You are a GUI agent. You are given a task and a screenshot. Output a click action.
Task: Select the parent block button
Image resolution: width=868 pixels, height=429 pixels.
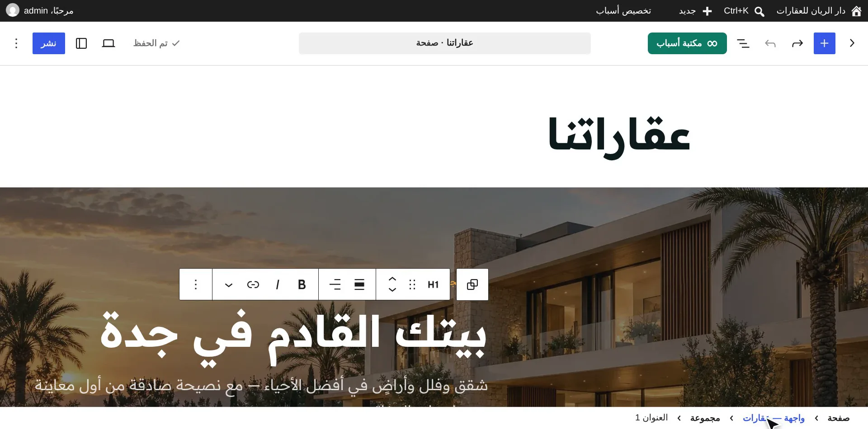point(472,284)
